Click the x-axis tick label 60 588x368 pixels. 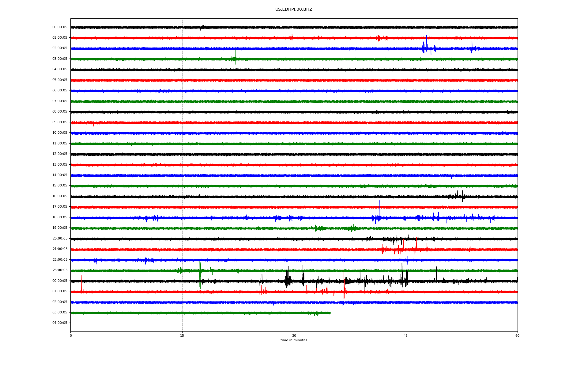(x=517, y=336)
